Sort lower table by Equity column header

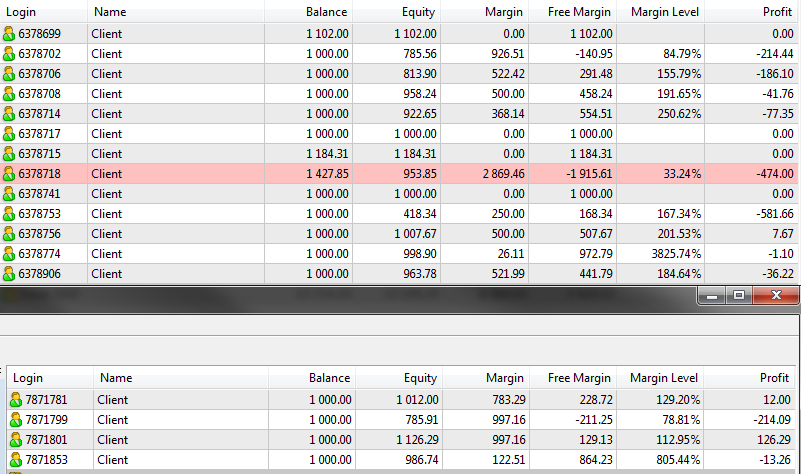tap(399, 378)
